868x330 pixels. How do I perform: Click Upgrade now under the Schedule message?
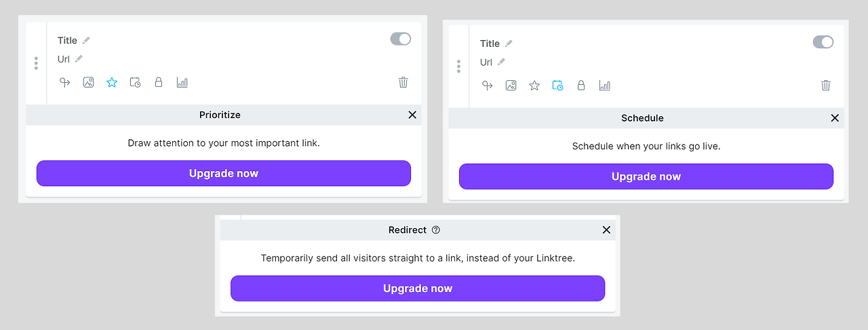coord(646,177)
